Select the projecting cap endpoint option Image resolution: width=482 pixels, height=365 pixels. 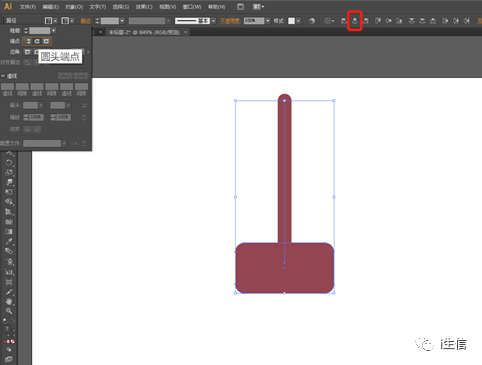[x=46, y=41]
